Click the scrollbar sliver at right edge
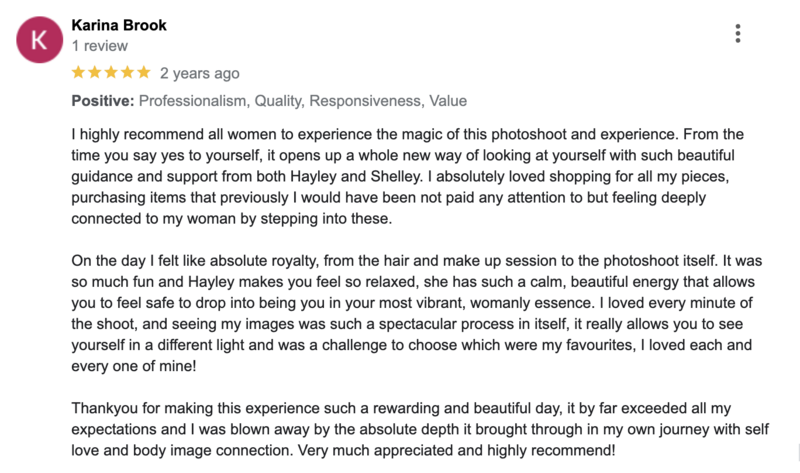Screen dimensions: 800x473 pos(798,452)
